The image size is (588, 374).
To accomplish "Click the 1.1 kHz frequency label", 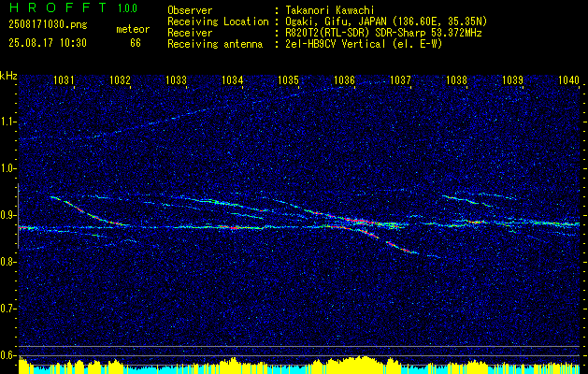I will tap(8, 122).
